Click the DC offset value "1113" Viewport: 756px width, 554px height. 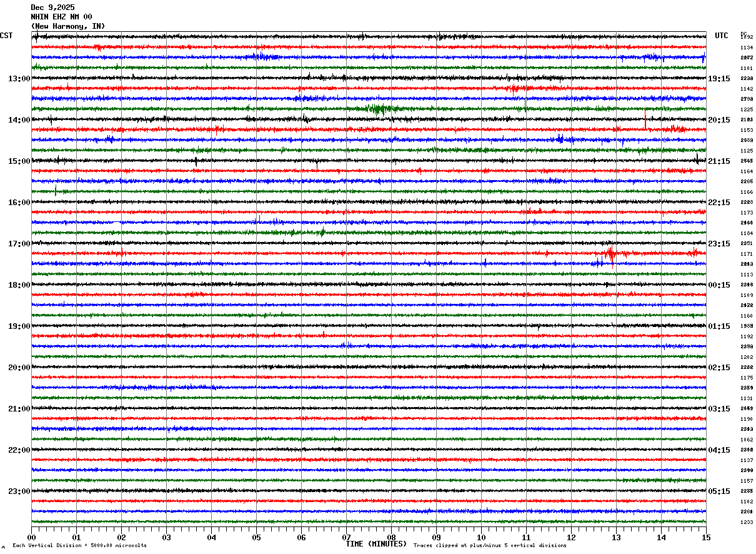[x=747, y=274]
